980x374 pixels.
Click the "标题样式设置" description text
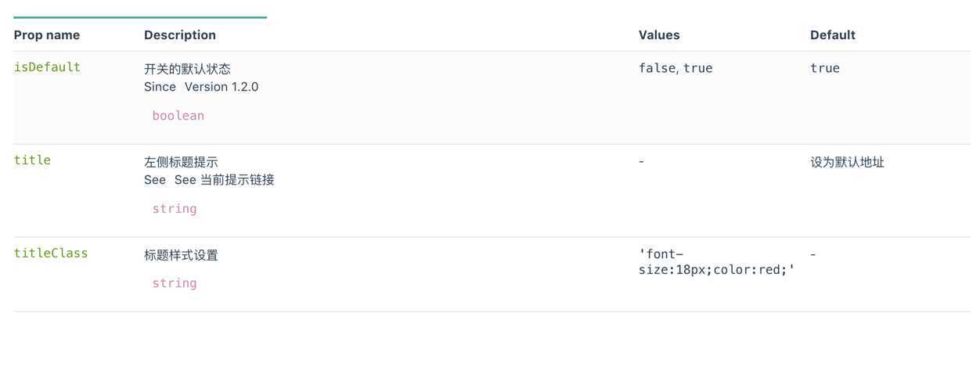click(181, 255)
